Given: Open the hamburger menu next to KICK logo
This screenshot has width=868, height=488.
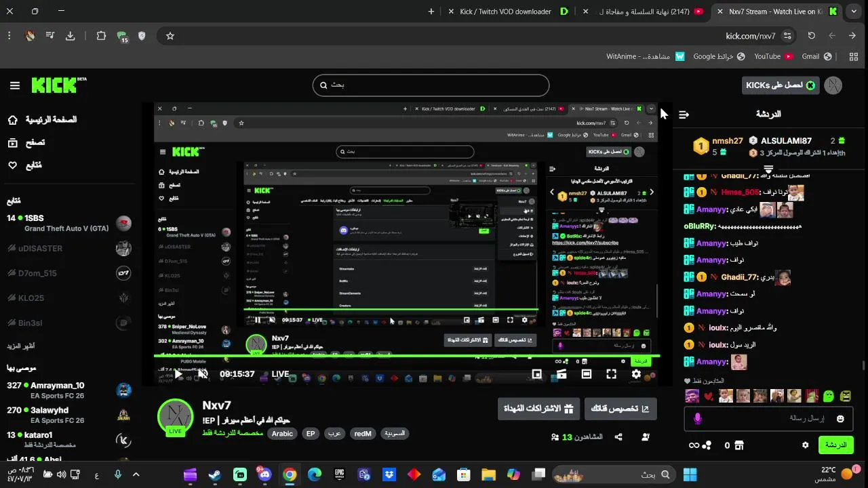Looking at the screenshot, I should [15, 85].
